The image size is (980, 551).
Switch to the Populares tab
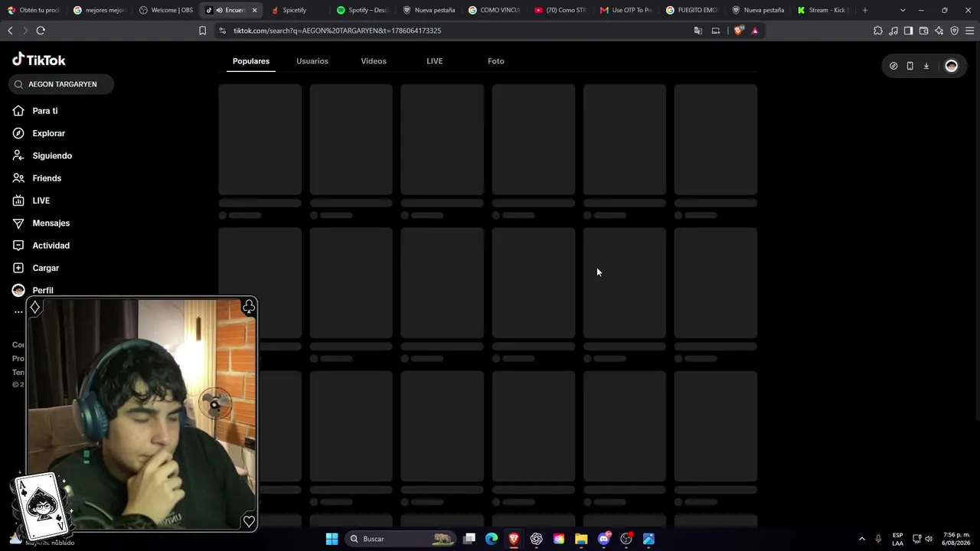point(251,61)
